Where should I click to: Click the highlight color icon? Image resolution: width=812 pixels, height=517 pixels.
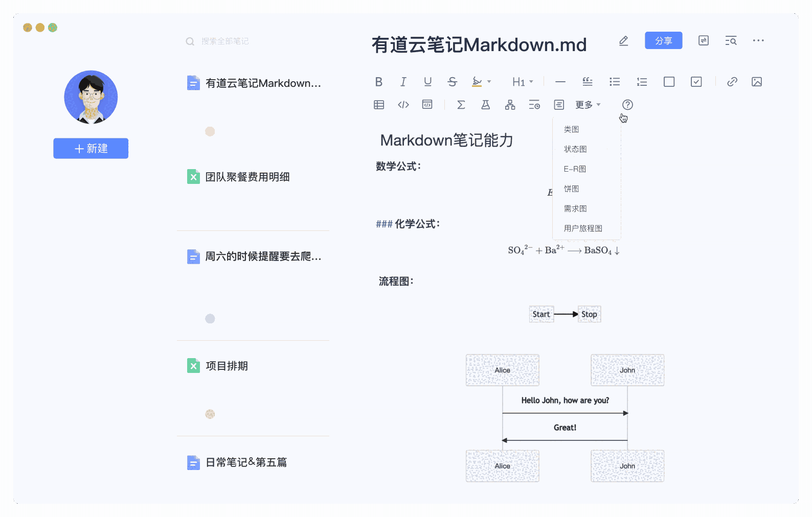(x=477, y=82)
